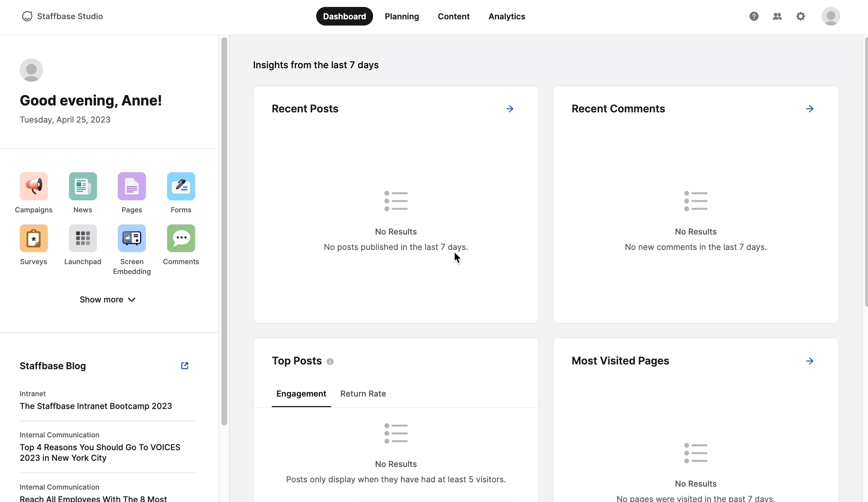
Task: Open the Surveys app icon
Action: [x=34, y=238]
